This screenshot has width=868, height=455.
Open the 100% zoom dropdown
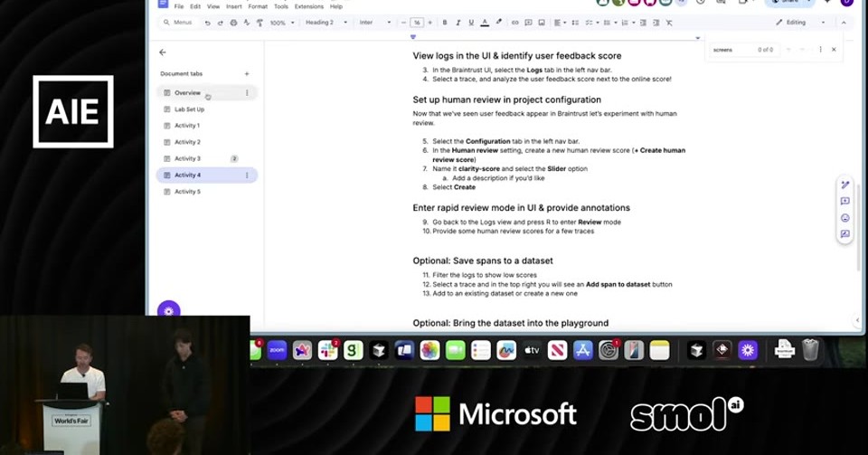(282, 23)
